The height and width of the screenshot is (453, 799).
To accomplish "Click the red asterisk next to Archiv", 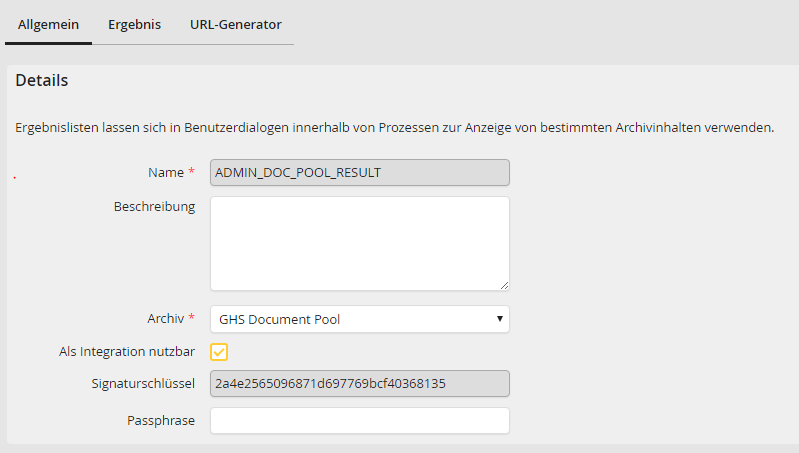I will click(191, 319).
